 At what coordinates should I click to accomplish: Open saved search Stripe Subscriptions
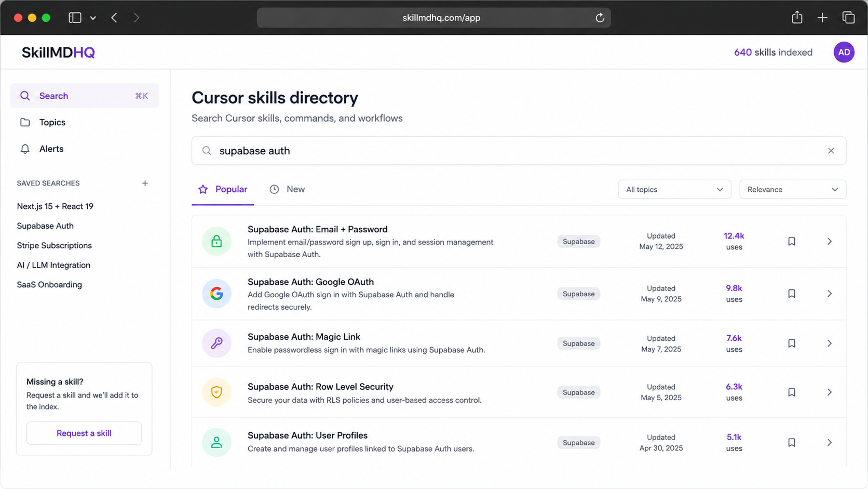tap(54, 245)
